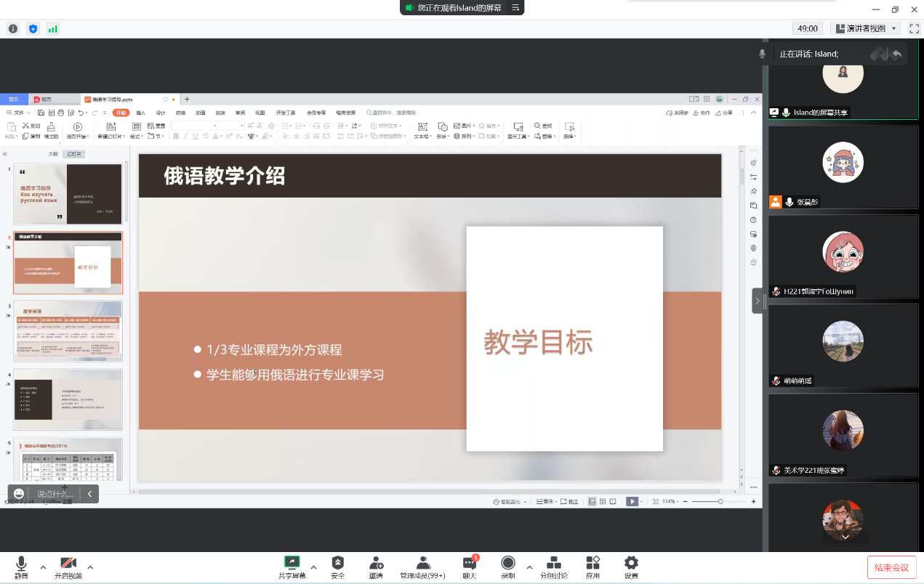Viewport: 924px width, 584px height.
Task: Expand the audio options arrow beside 静音
Action: pyautogui.click(x=43, y=567)
